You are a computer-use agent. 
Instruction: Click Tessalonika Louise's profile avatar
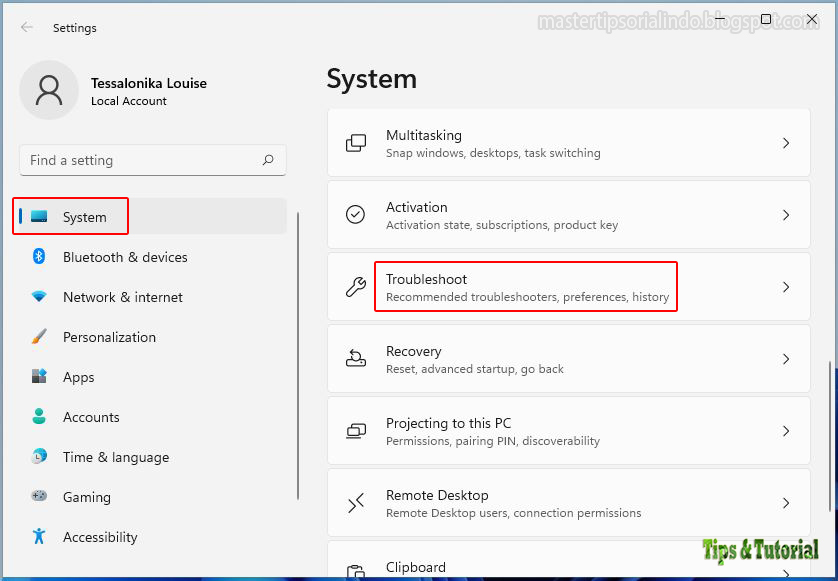tap(49, 89)
